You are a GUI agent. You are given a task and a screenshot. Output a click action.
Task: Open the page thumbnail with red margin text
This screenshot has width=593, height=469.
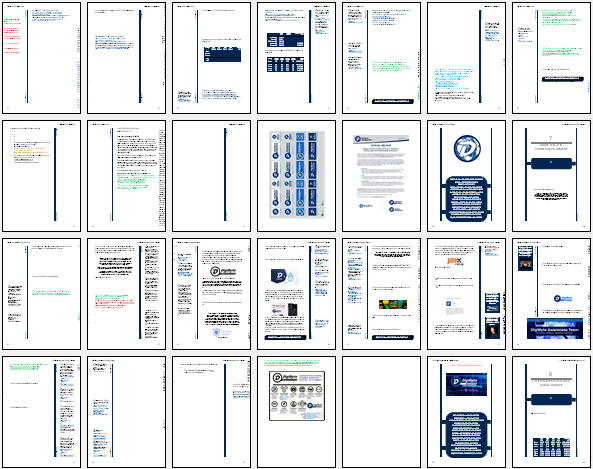pos(42,58)
